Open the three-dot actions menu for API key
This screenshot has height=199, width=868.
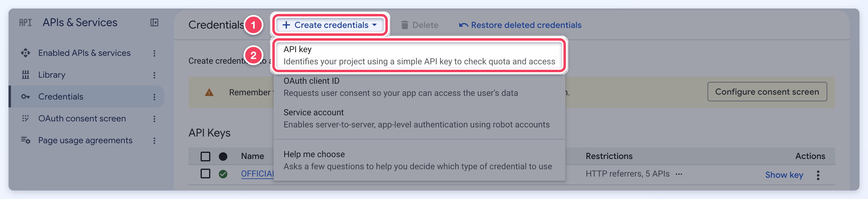pyautogui.click(x=818, y=175)
